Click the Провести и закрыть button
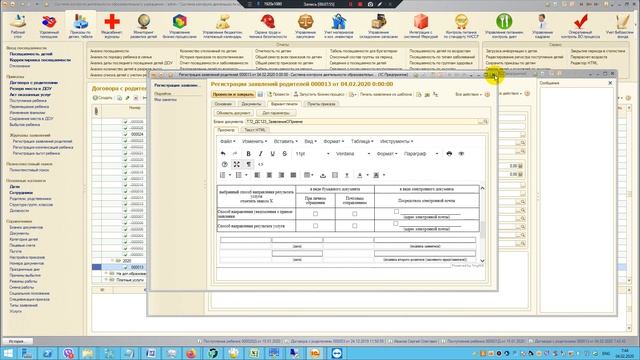640x360 pixels. (x=233, y=94)
